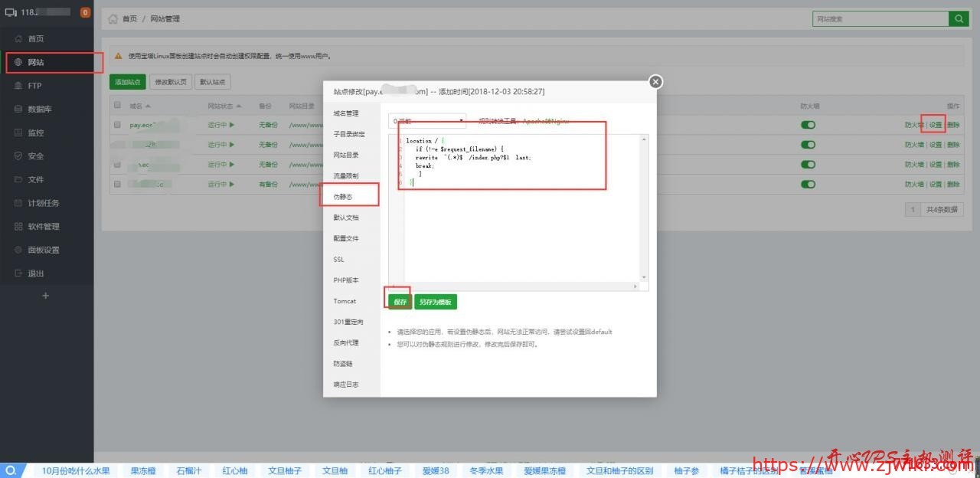Tick the checkbox for the pay site row
The height and width of the screenshot is (478, 980).
pos(117,124)
